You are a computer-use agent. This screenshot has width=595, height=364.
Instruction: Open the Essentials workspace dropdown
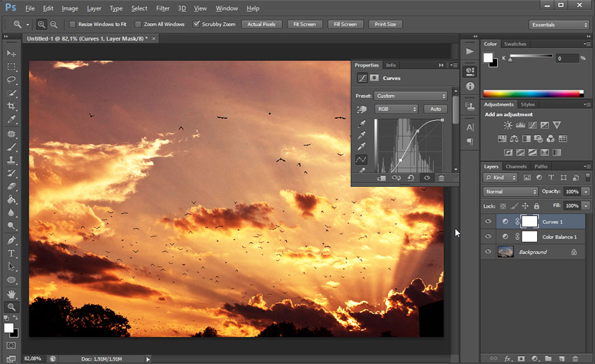click(558, 24)
